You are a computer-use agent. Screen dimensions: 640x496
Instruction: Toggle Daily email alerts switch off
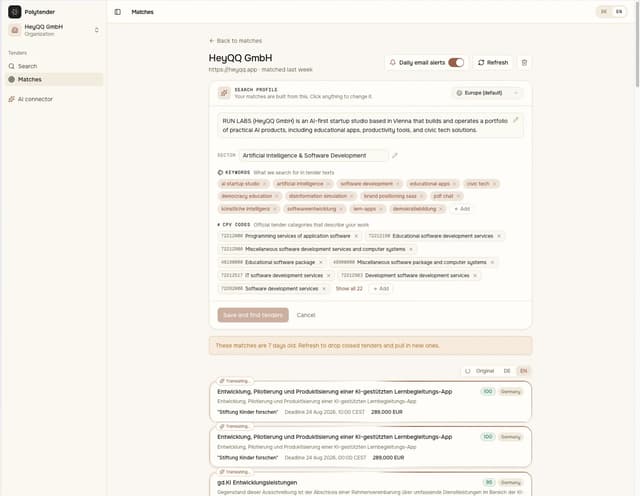click(x=456, y=62)
